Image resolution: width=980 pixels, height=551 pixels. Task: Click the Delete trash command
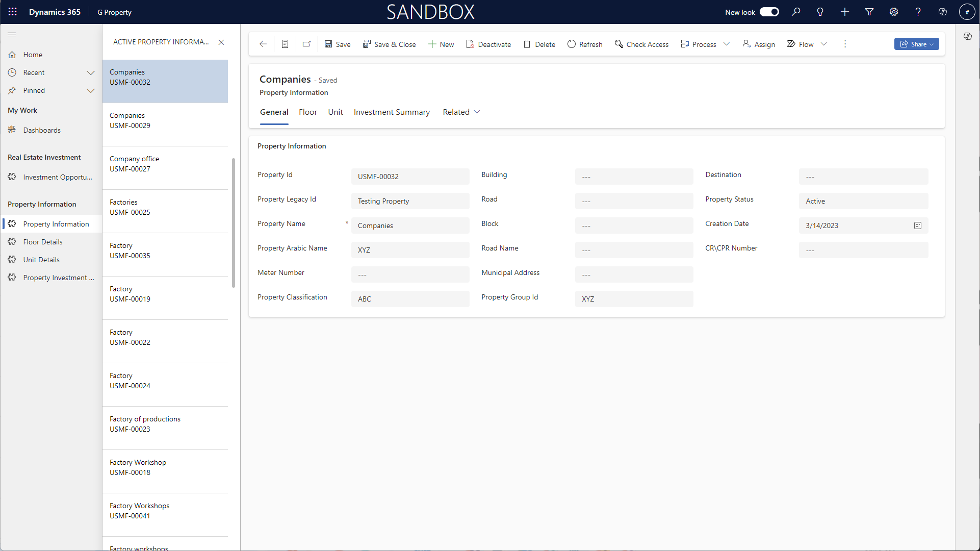click(x=539, y=44)
